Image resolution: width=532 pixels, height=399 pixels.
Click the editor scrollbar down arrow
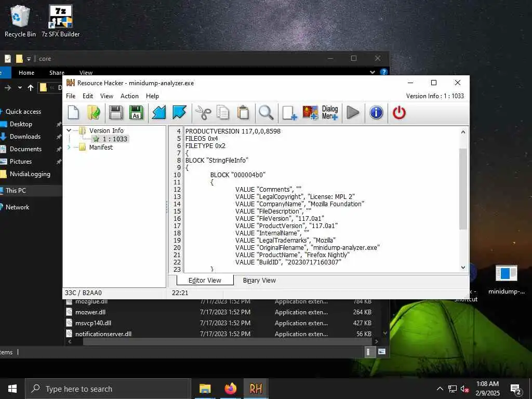click(463, 268)
